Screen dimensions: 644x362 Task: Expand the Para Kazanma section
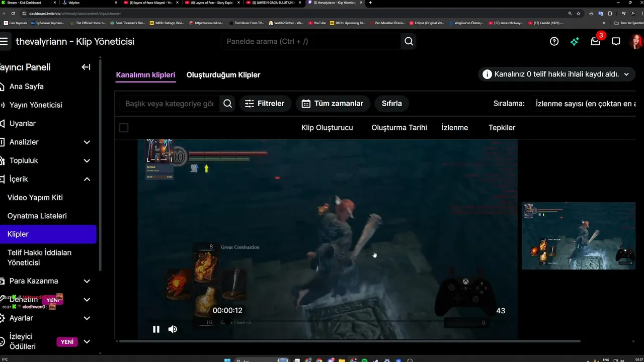[x=87, y=281]
